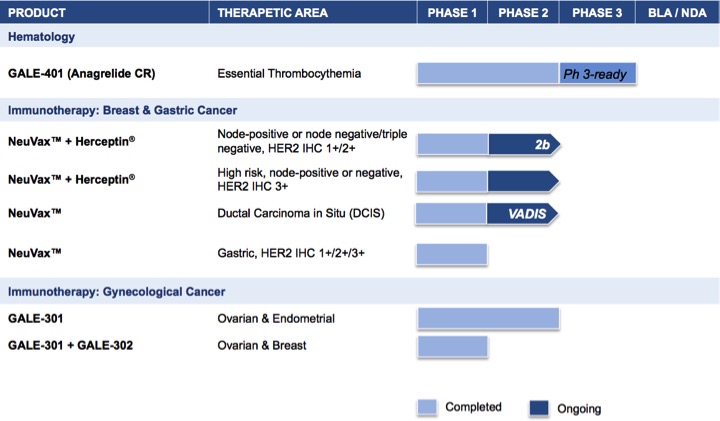The width and height of the screenshot is (720, 421).
Task: Click the light blue Completed legend swatch
Action: pyautogui.click(x=436, y=406)
